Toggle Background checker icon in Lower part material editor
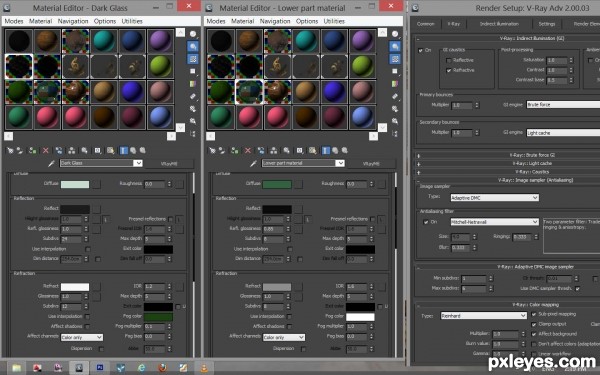 (395, 59)
